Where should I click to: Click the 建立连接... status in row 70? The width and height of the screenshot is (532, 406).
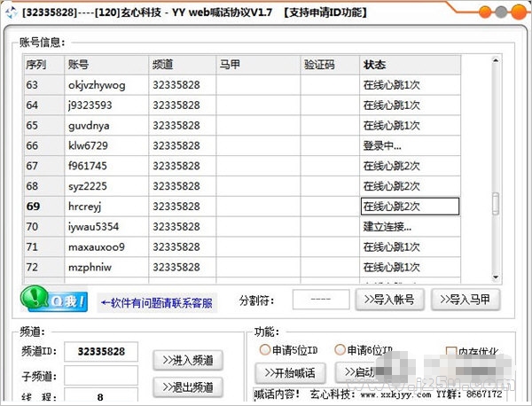pos(411,227)
